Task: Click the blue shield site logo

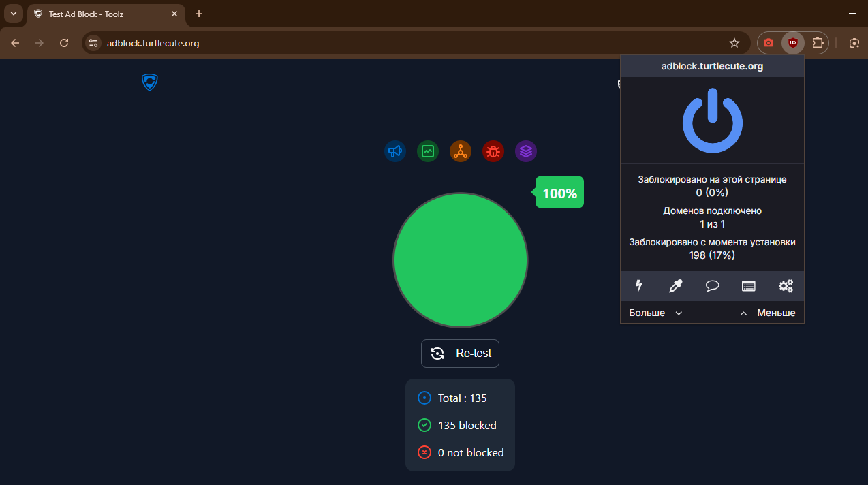Action: 150,82
